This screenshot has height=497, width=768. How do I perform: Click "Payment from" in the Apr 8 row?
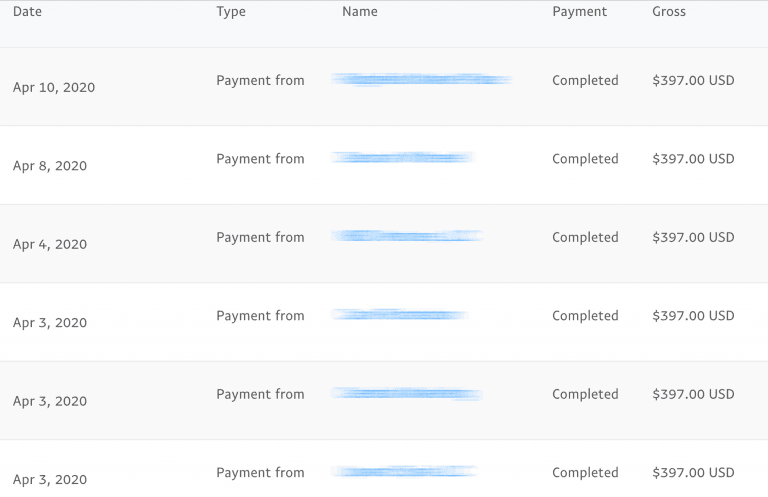[x=260, y=159]
